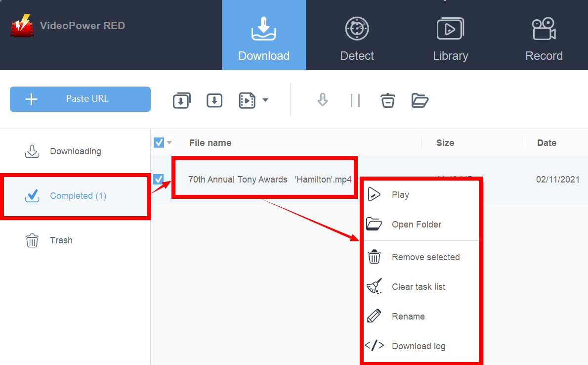Expand the video format dropdown arrow
588x365 pixels.
pyautogui.click(x=265, y=100)
